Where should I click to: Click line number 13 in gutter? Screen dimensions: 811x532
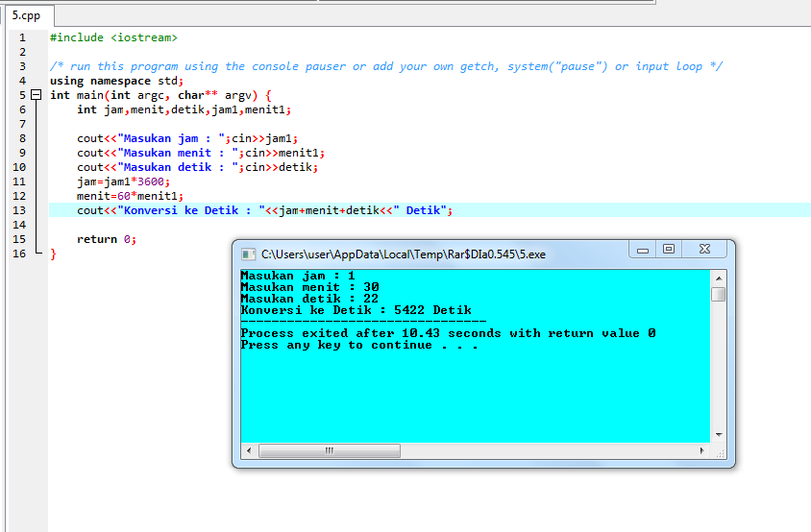19,210
